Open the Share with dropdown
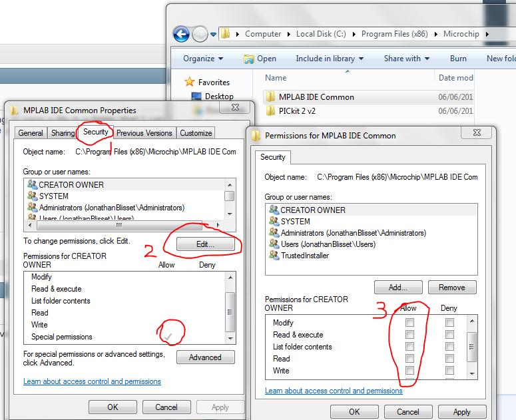This screenshot has height=420, width=516. 406,59
